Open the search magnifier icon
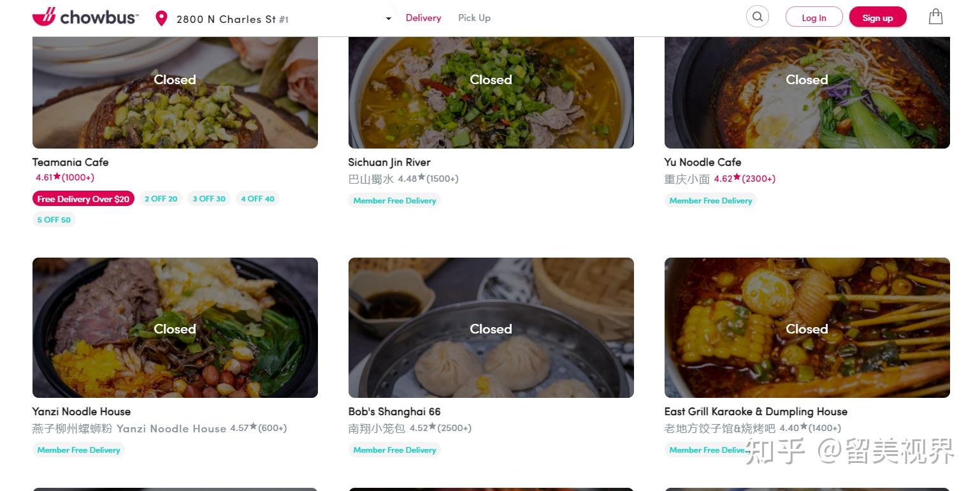The image size is (980, 491). click(x=757, y=17)
